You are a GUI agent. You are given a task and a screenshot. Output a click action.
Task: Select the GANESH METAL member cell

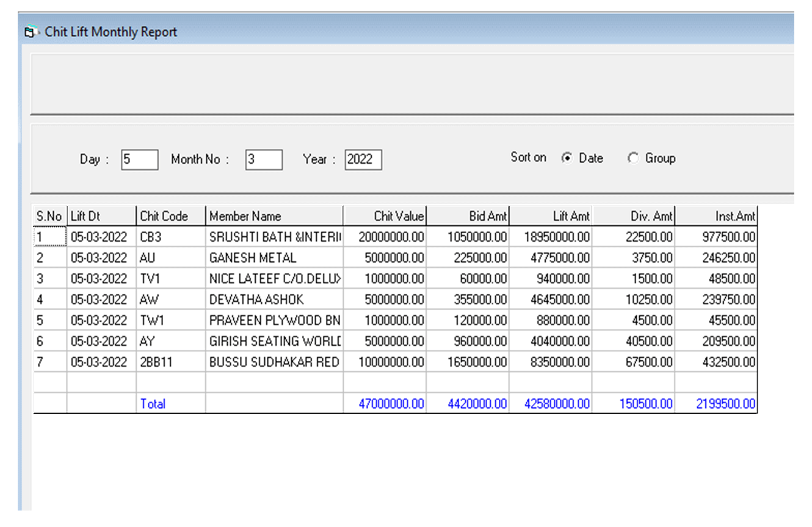(x=275, y=258)
